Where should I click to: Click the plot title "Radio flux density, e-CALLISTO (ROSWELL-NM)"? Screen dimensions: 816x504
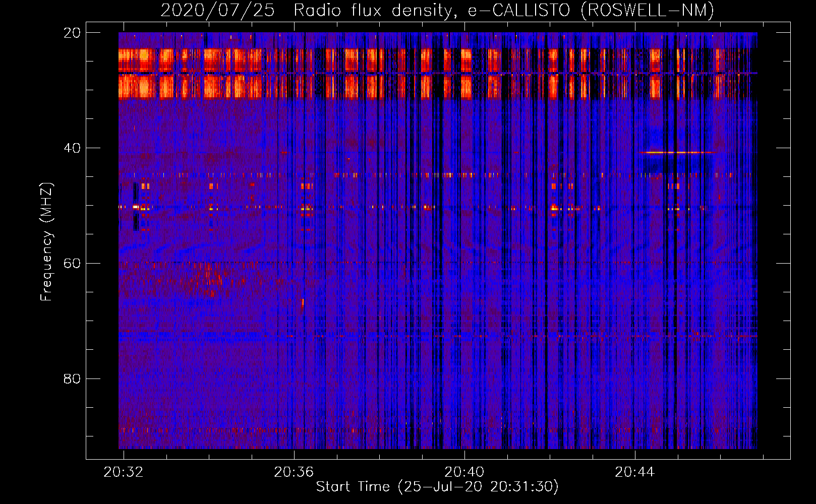coord(504,10)
